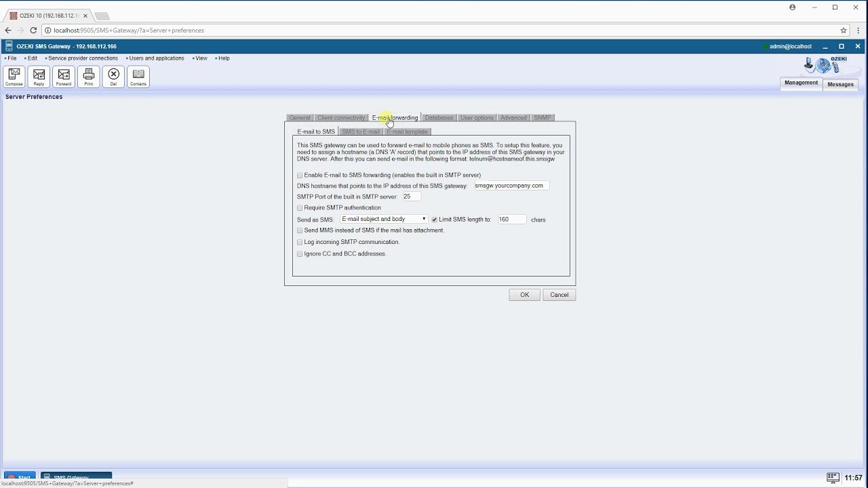Click the site info icon in address bar
The image size is (868, 488).
(47, 30)
